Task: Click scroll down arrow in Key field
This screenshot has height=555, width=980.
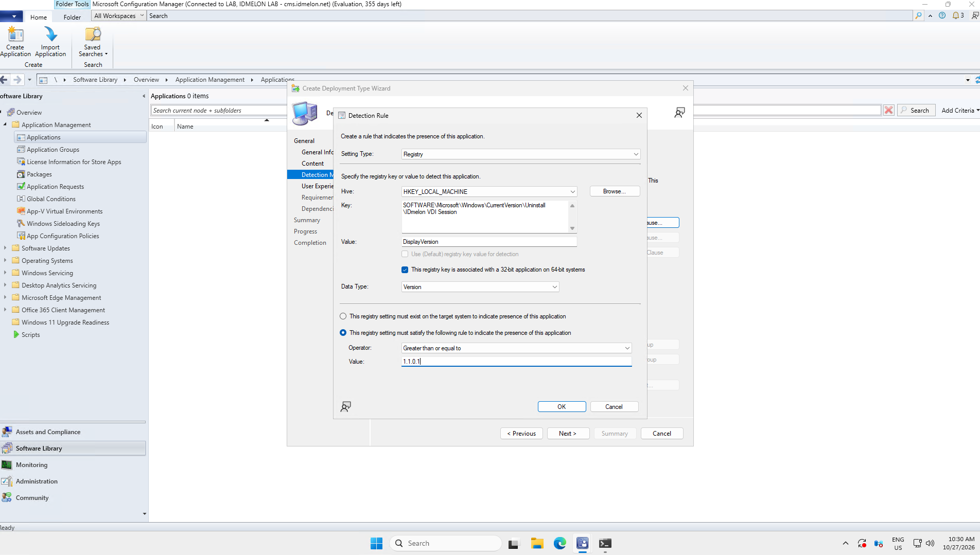Action: click(572, 228)
